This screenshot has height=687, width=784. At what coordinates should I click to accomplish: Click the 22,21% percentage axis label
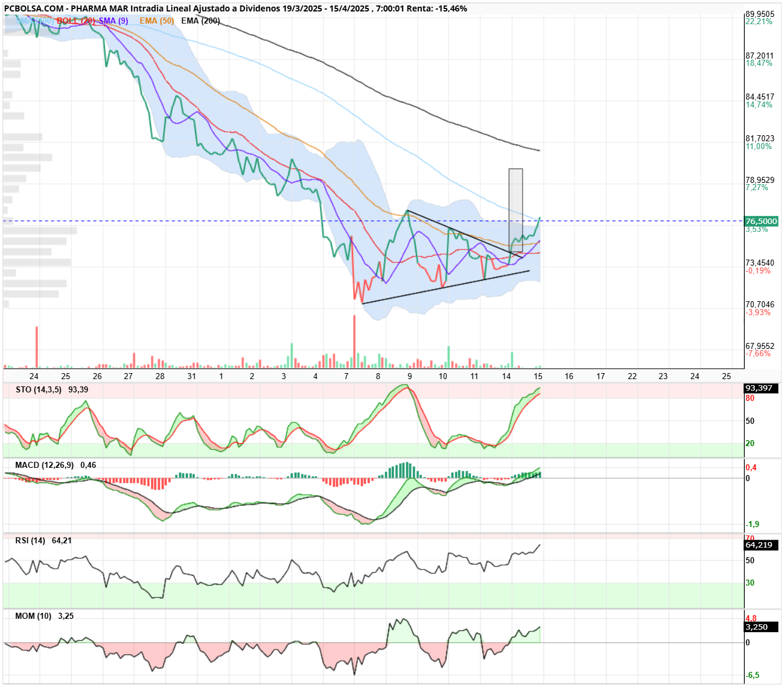click(759, 21)
